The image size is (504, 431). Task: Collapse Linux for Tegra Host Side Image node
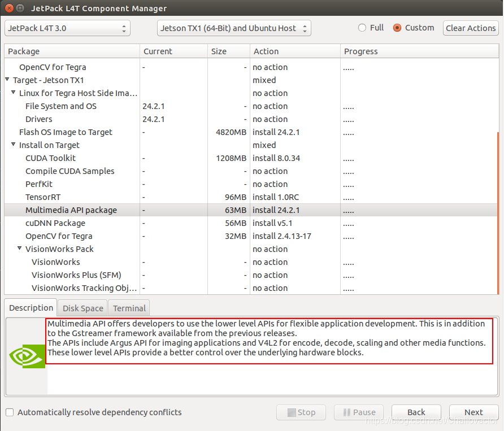13,92
